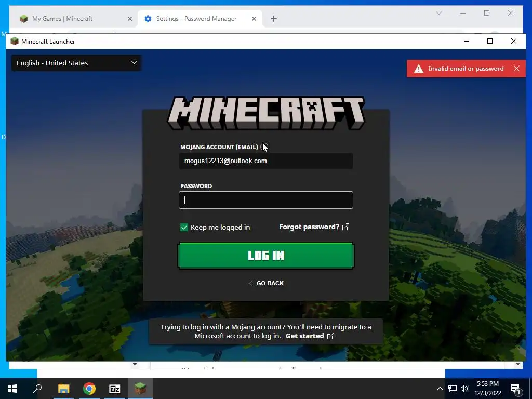The width and height of the screenshot is (532, 399).
Task: Open the Windows Start menu
Action: [12, 389]
